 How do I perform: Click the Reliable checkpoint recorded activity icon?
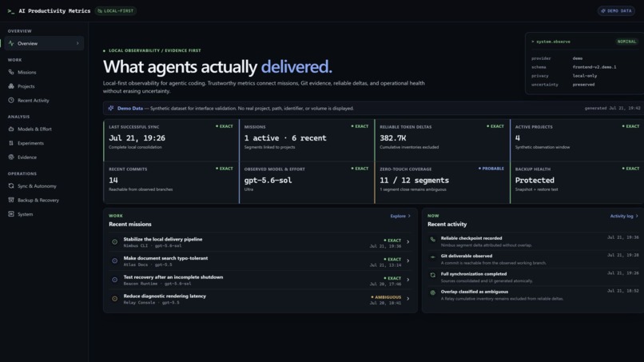point(432,239)
